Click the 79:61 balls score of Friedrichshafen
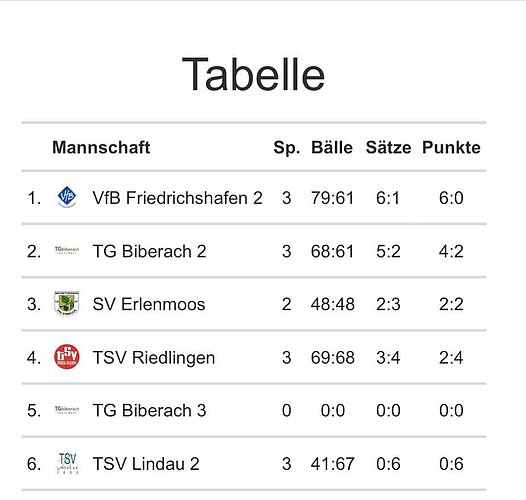Screen dimensions: 526x500 (x=332, y=198)
